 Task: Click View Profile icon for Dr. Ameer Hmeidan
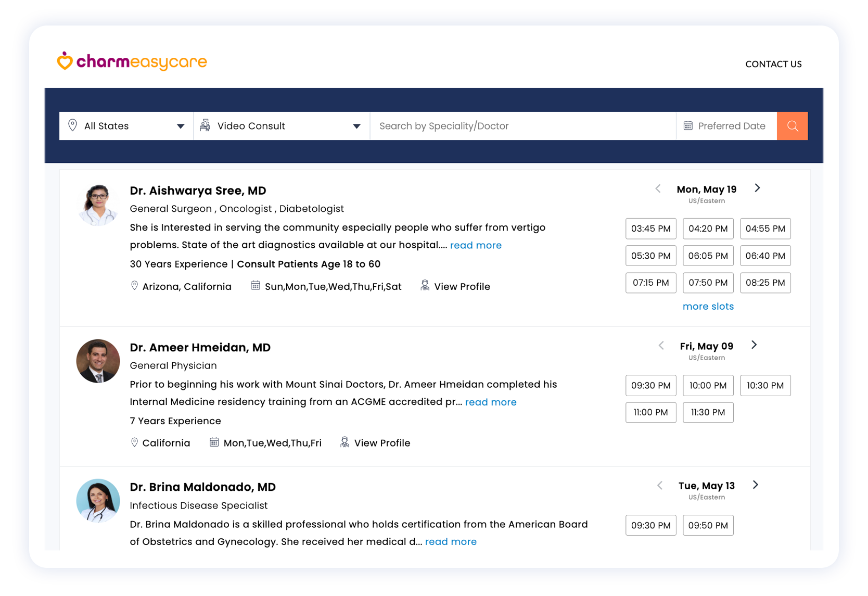tap(344, 442)
